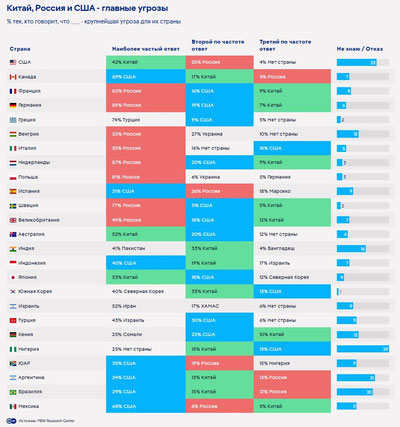Select the Japanese flag beside Япония
The height and width of the screenshot is (427, 400).
pos(13,277)
